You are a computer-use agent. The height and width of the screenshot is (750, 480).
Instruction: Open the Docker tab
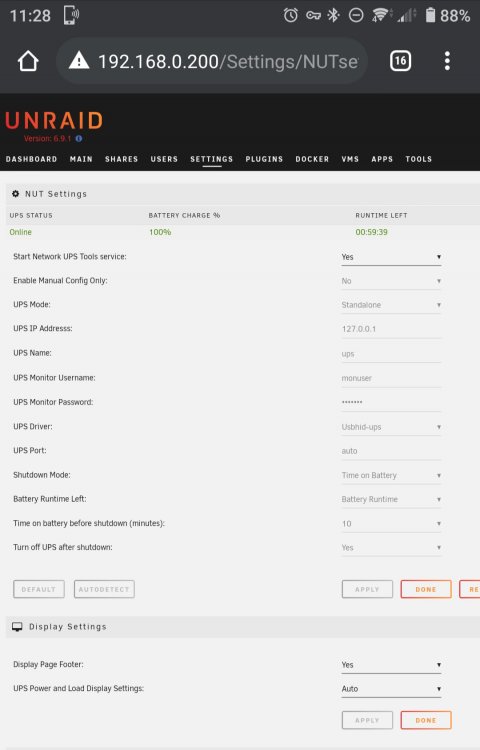312,159
